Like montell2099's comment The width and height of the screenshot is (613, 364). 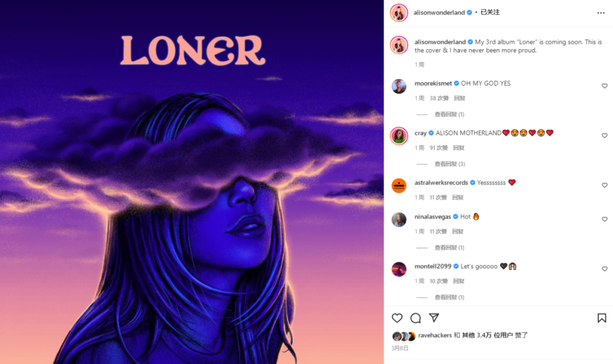(x=604, y=269)
